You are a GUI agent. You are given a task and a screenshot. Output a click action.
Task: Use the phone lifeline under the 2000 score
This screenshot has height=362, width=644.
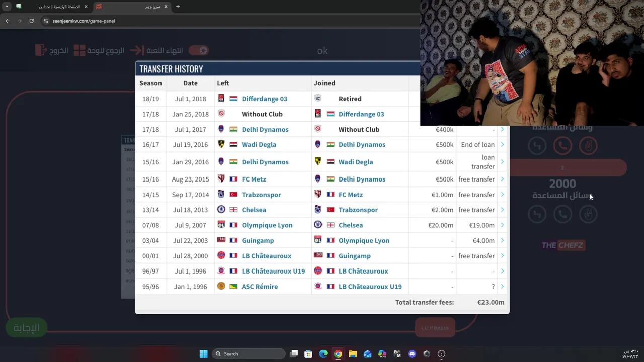[x=562, y=214]
